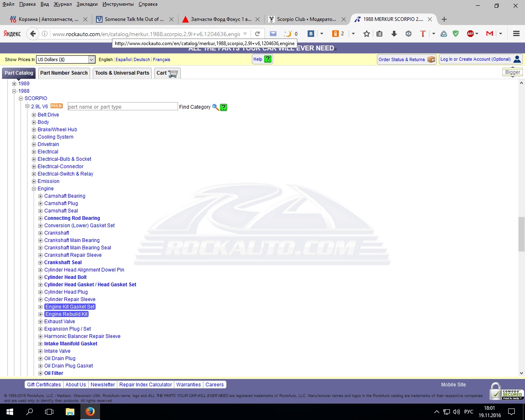Open Cylinder Head Gasket / Head Gasket Set

point(90,285)
